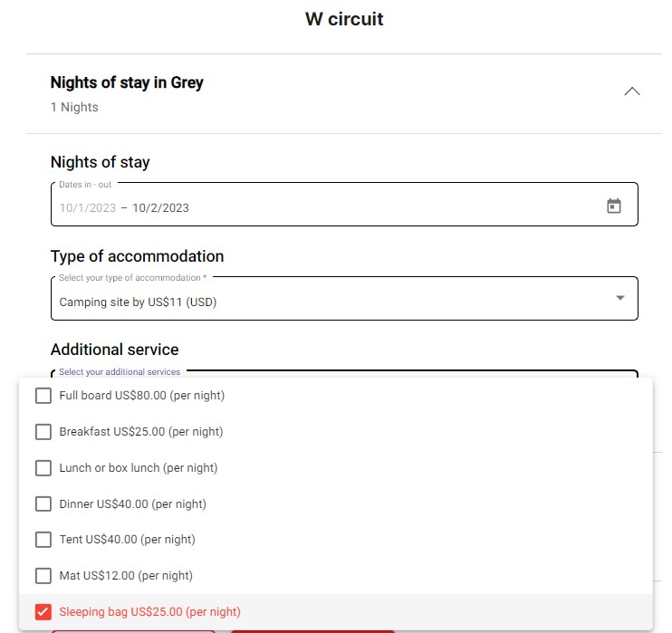Image resolution: width=672 pixels, height=633 pixels.
Task: Click the end date 10/2/2023
Action: click(160, 208)
